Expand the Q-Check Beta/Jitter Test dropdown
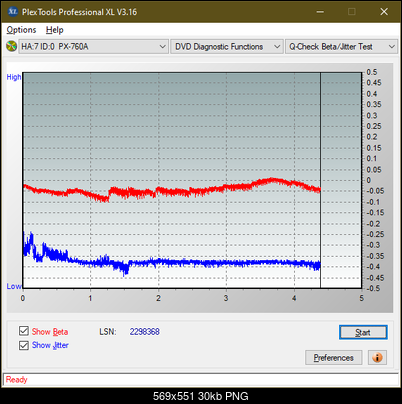 pos(342,47)
